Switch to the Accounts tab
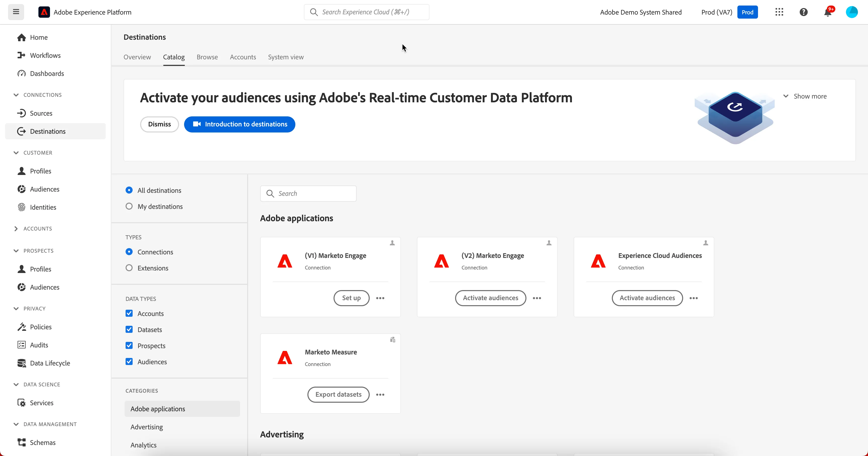Viewport: 868px width, 456px height. tap(243, 57)
